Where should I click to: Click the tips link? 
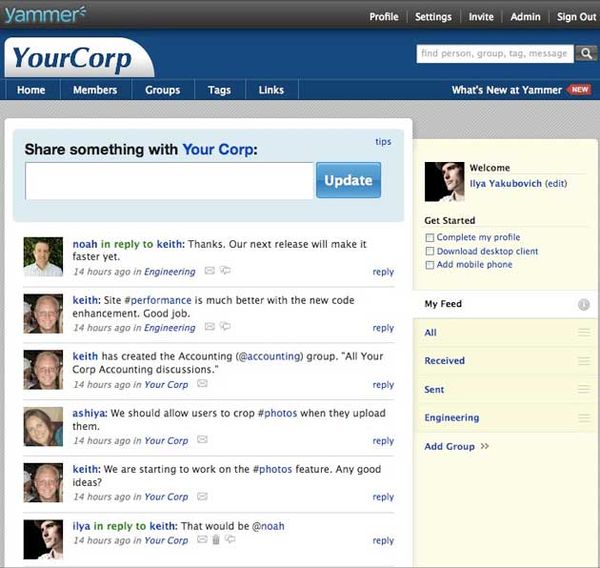point(383,142)
